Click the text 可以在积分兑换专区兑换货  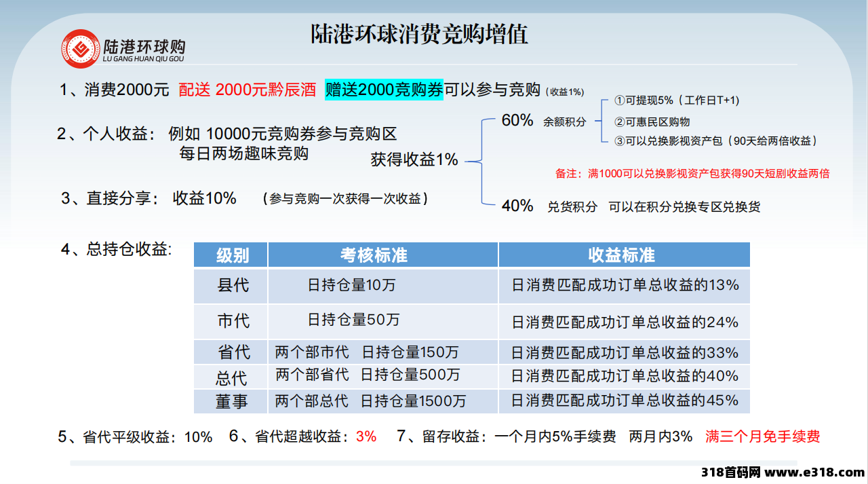[x=684, y=207]
